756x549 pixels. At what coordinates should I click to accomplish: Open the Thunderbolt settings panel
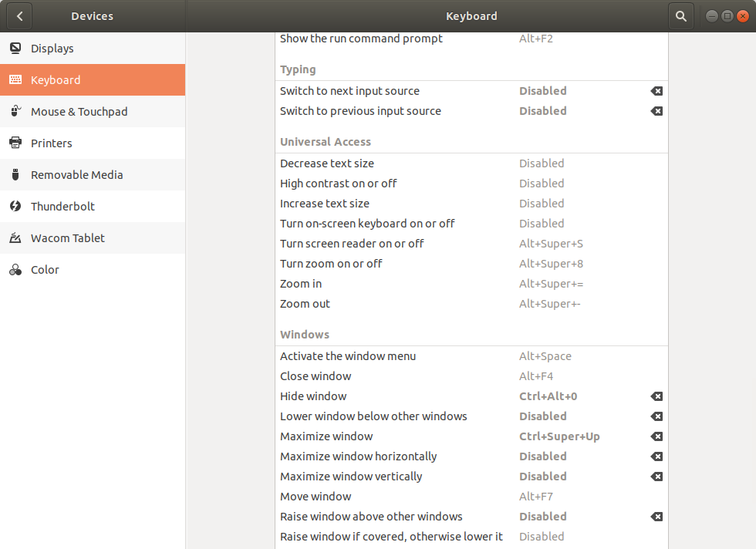pyautogui.click(x=93, y=207)
